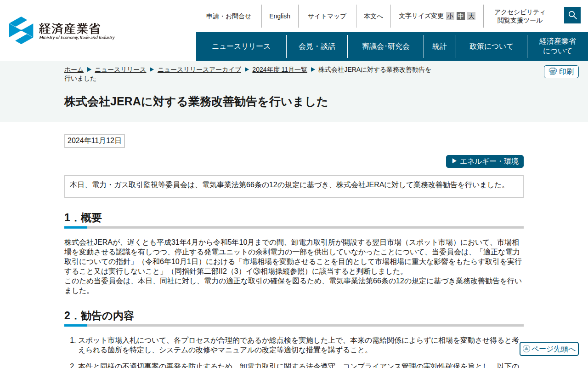Screen dimensions: 588x368
Task: Open the ニュースリリース menu
Action: pyautogui.click(x=241, y=46)
